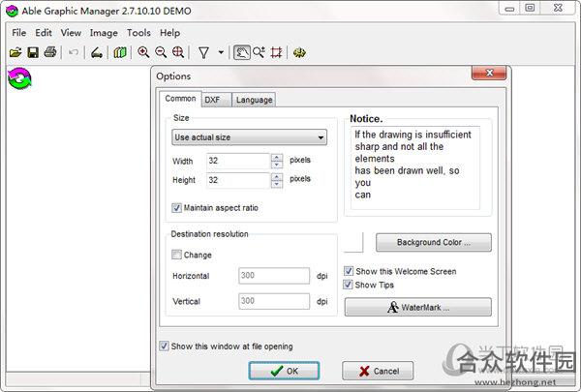The width and height of the screenshot is (581, 392).
Task: Click the green-magenta refresh thumbnail image
Action: [19, 78]
